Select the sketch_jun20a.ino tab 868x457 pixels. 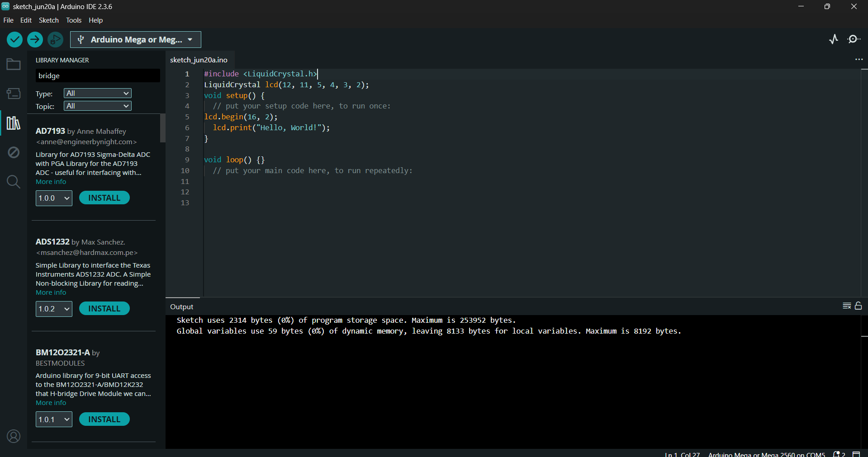[199, 60]
